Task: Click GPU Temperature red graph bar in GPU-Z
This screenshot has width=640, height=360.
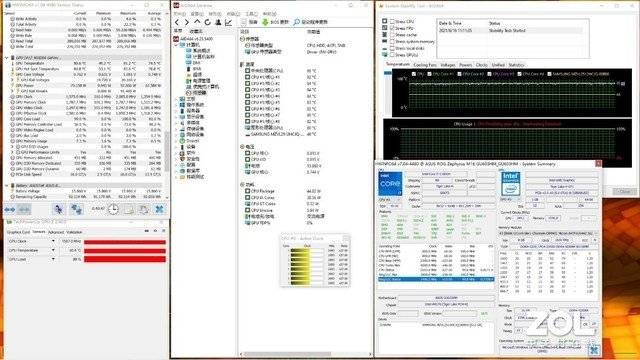Action: pyautogui.click(x=125, y=250)
